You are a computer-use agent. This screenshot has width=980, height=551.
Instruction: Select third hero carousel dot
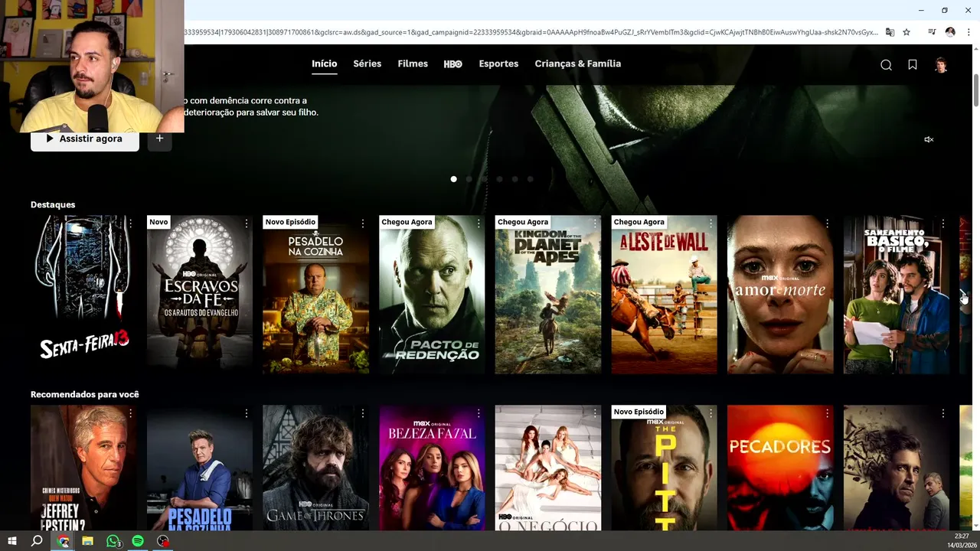click(x=484, y=179)
